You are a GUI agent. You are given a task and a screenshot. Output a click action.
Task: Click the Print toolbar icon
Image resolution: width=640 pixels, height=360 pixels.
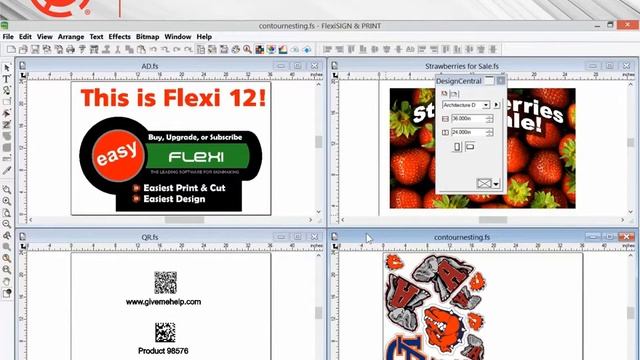(71, 49)
